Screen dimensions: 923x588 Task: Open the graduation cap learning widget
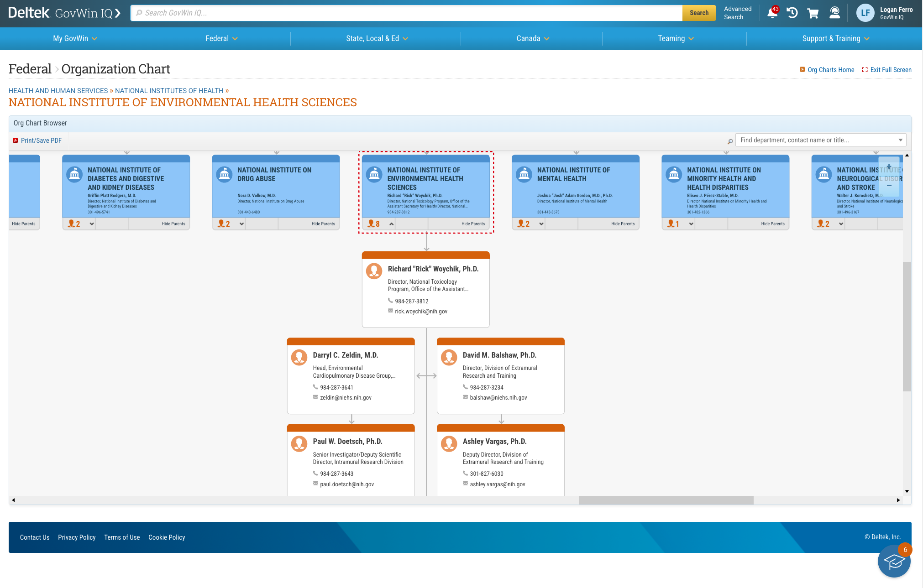click(x=894, y=562)
